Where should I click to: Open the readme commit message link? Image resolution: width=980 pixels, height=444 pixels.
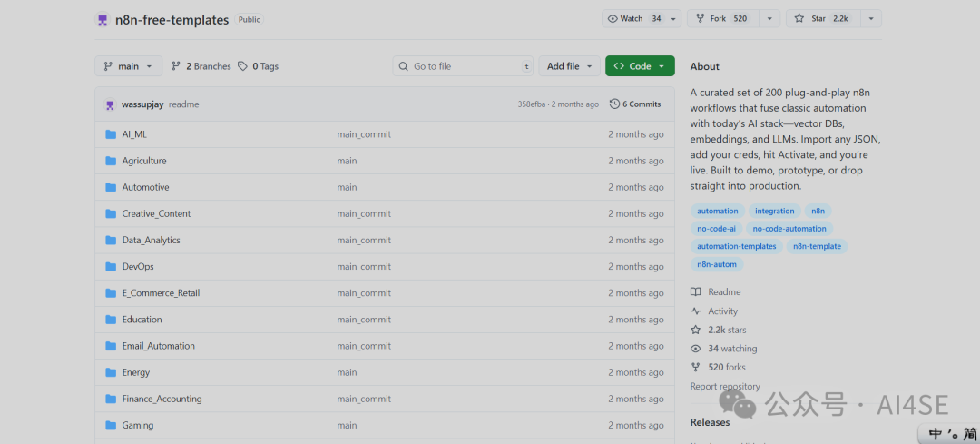183,104
